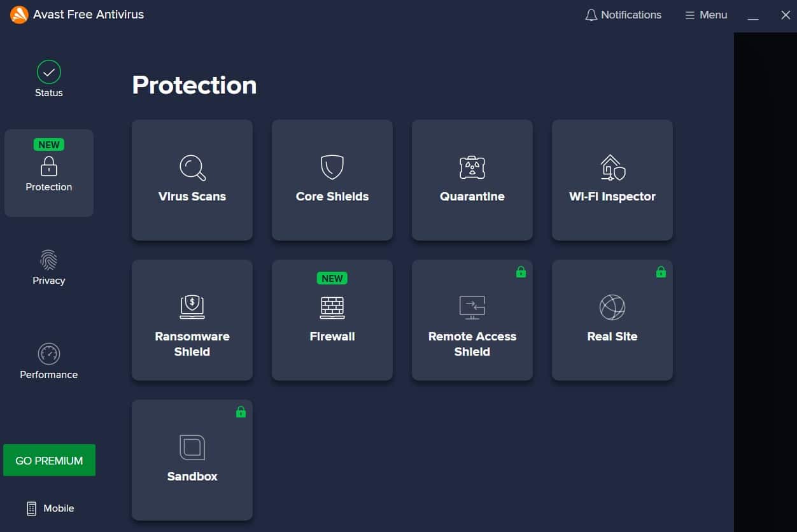Expand the Menu
Viewport: 797px width, 532px height.
pyautogui.click(x=705, y=15)
